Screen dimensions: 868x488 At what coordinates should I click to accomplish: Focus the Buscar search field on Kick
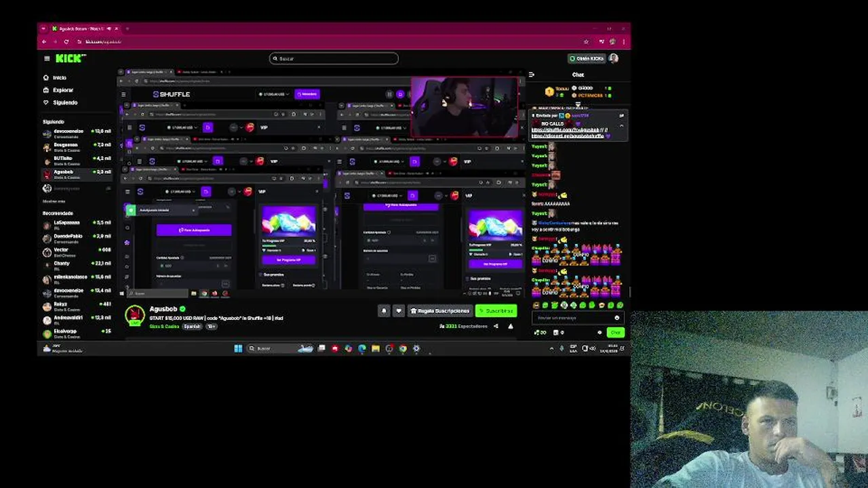334,58
